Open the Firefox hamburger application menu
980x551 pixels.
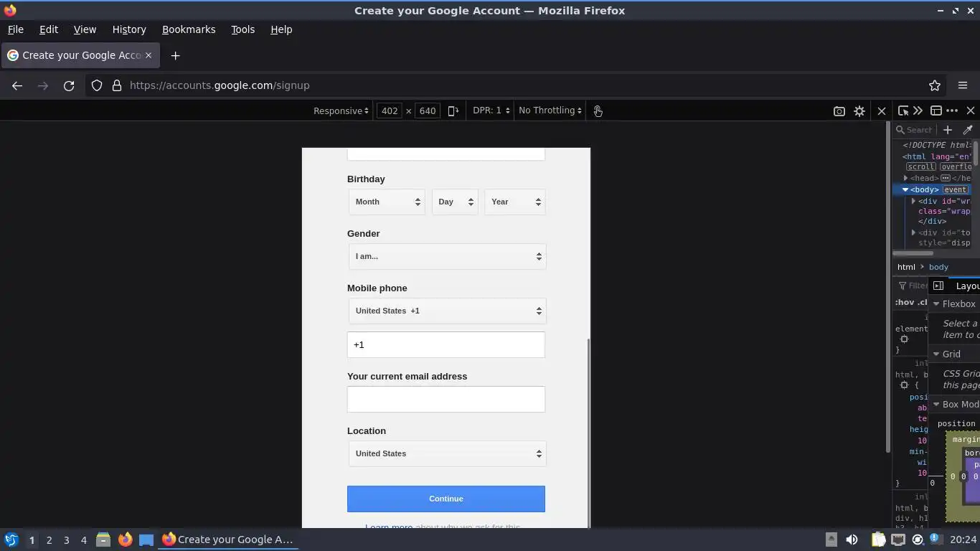point(963,85)
